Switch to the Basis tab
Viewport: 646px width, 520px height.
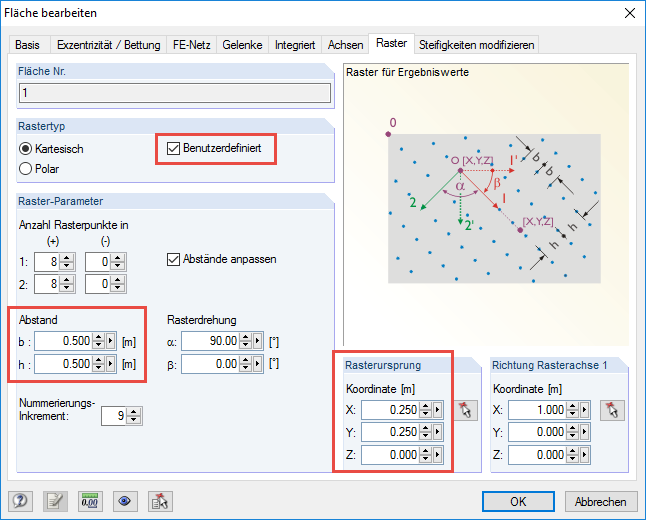point(27,45)
